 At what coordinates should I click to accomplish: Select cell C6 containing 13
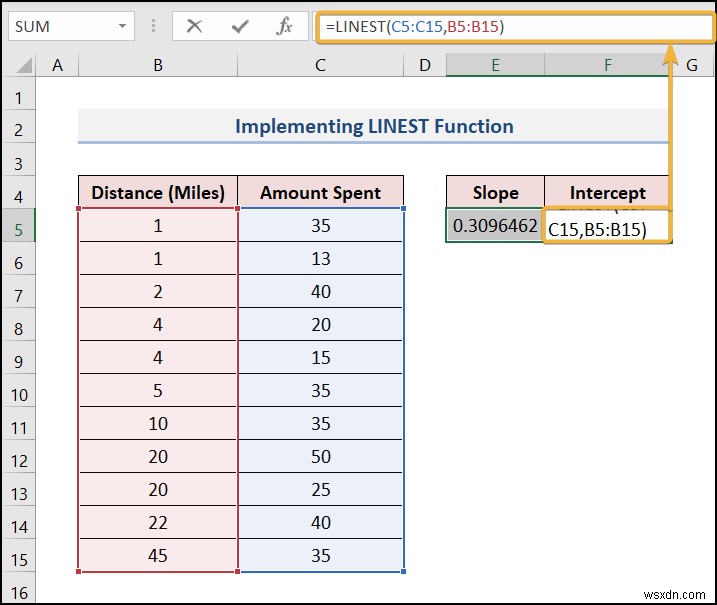(x=321, y=258)
